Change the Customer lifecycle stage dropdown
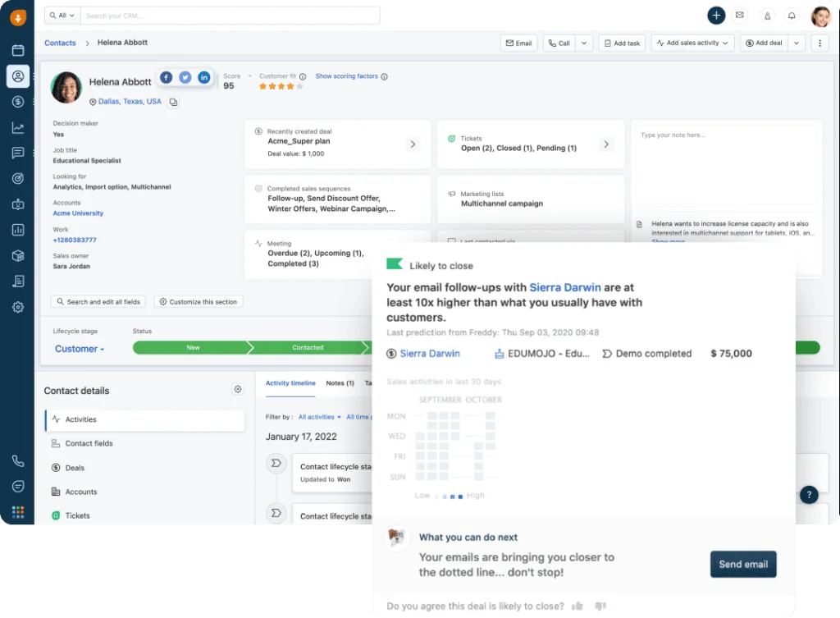 point(80,349)
